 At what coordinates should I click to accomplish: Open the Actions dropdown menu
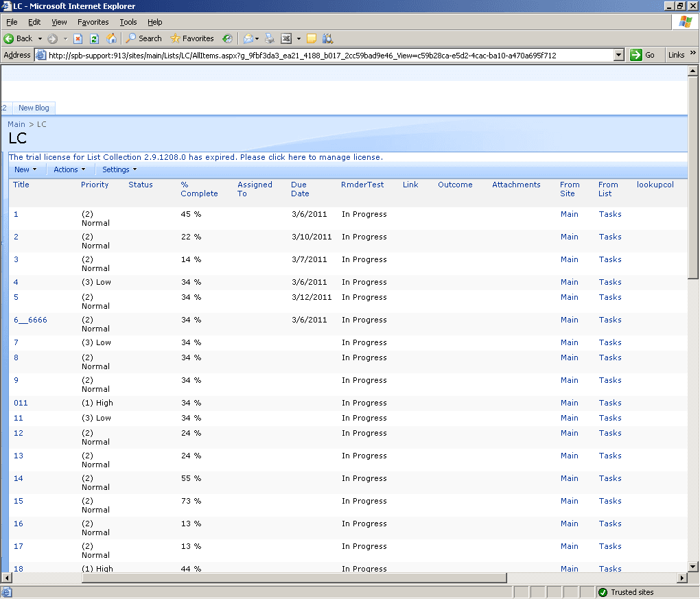69,169
